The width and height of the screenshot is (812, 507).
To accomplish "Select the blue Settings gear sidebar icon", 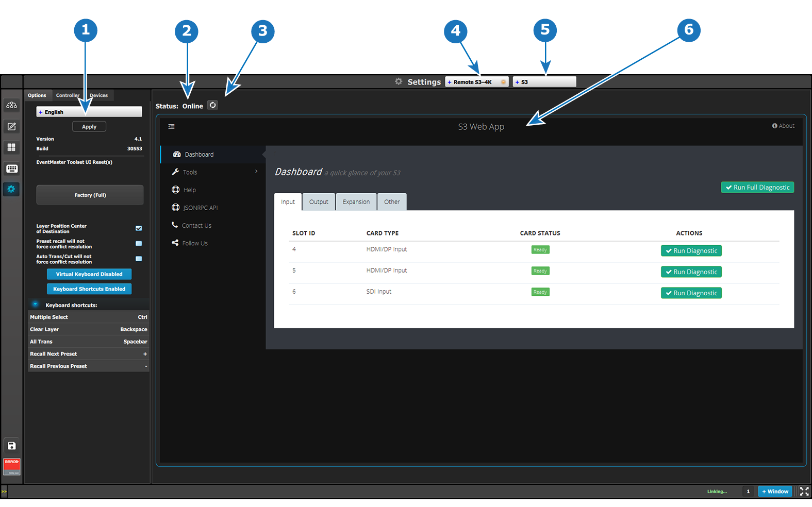I will pos(11,189).
